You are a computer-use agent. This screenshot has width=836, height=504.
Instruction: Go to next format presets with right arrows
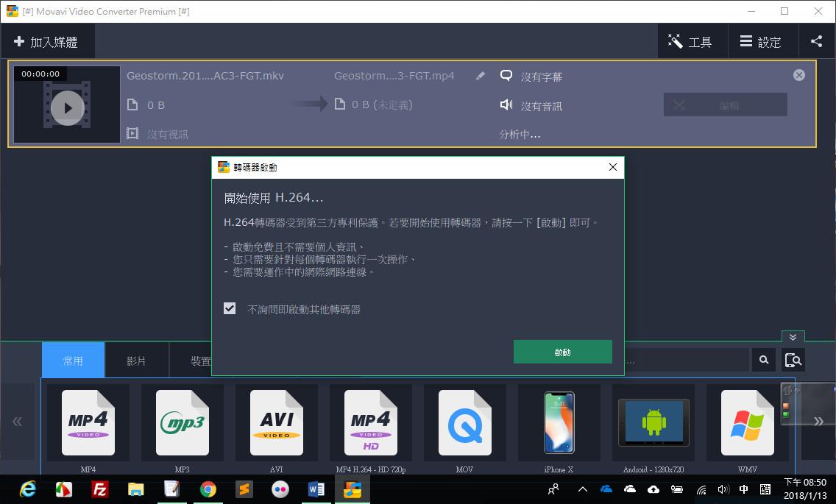click(818, 422)
